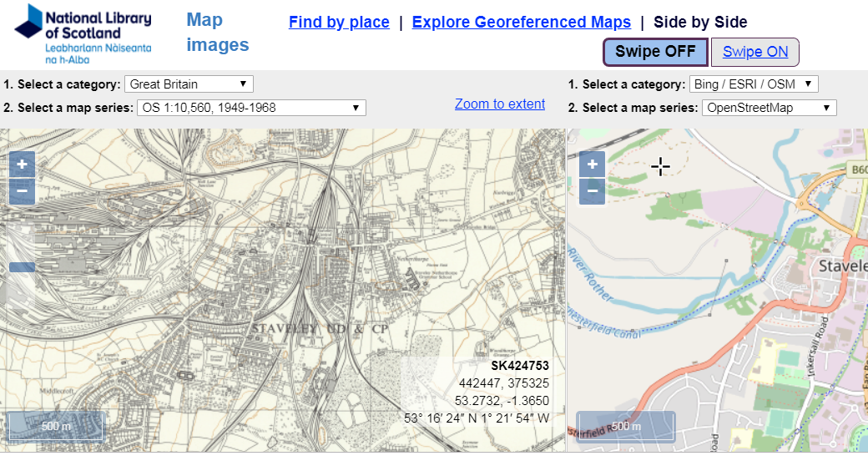Open Explore Georeferenced Maps link
Viewport: 868px width, 456px height.
click(522, 23)
